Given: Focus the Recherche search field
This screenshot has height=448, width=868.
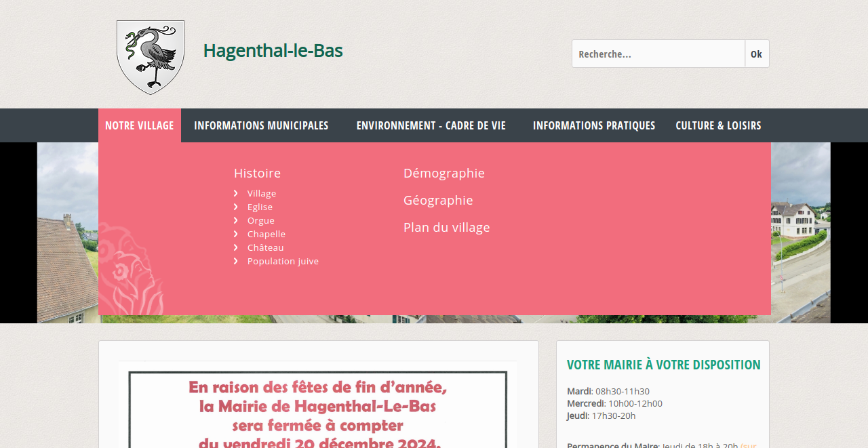Looking at the screenshot, I should click(x=658, y=54).
